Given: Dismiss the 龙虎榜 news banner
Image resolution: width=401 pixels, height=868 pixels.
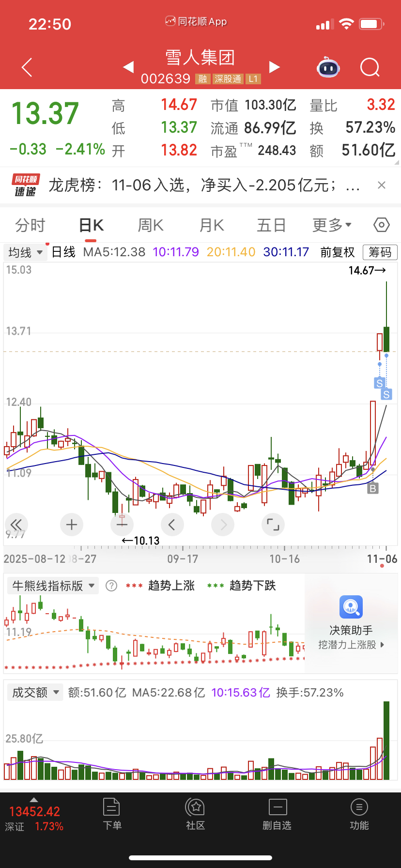Looking at the screenshot, I should coord(382,185).
